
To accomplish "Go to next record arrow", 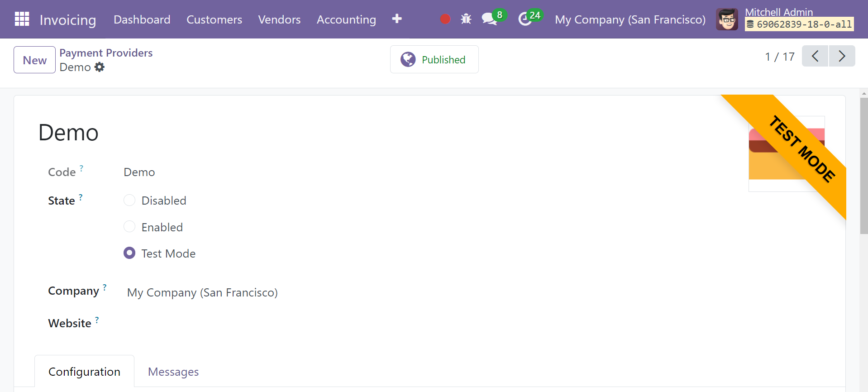I will point(842,56).
